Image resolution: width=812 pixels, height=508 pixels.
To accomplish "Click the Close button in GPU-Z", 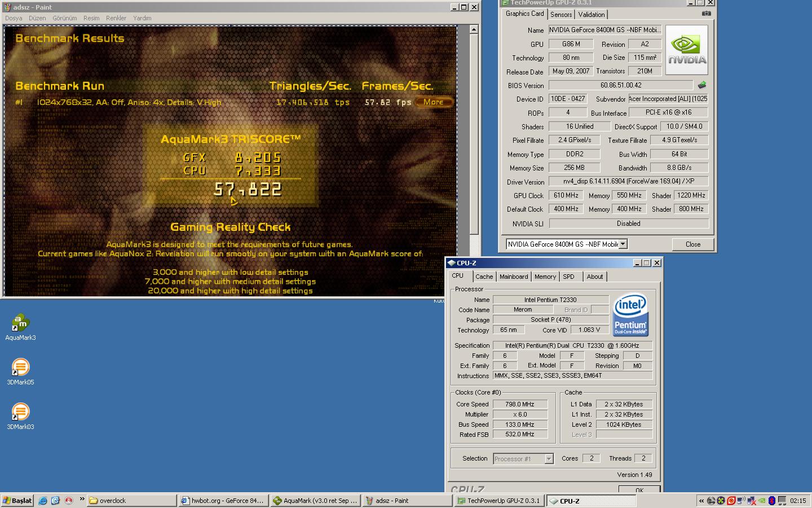I will coord(693,244).
